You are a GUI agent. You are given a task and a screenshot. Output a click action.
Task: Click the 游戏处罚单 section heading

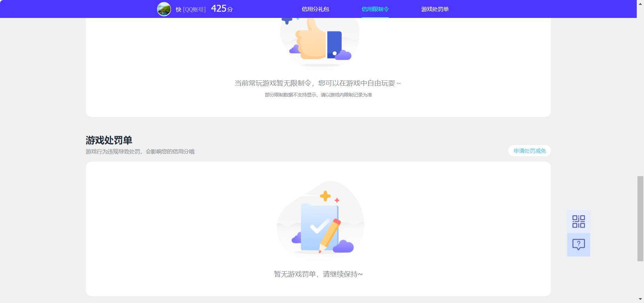click(109, 140)
